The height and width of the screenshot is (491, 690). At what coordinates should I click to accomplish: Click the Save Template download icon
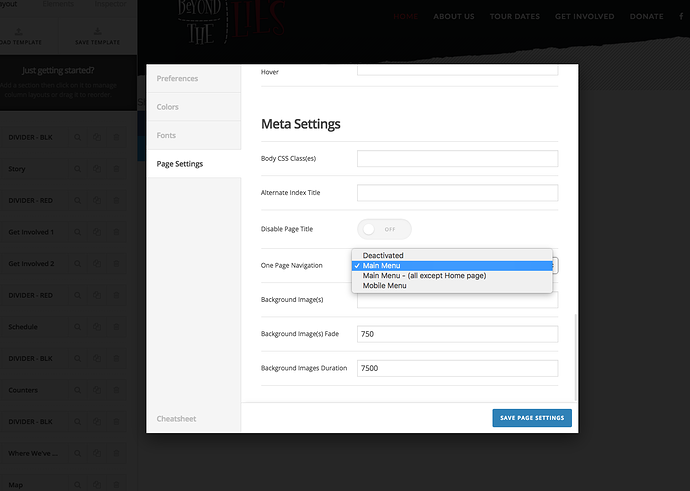[x=97, y=31]
